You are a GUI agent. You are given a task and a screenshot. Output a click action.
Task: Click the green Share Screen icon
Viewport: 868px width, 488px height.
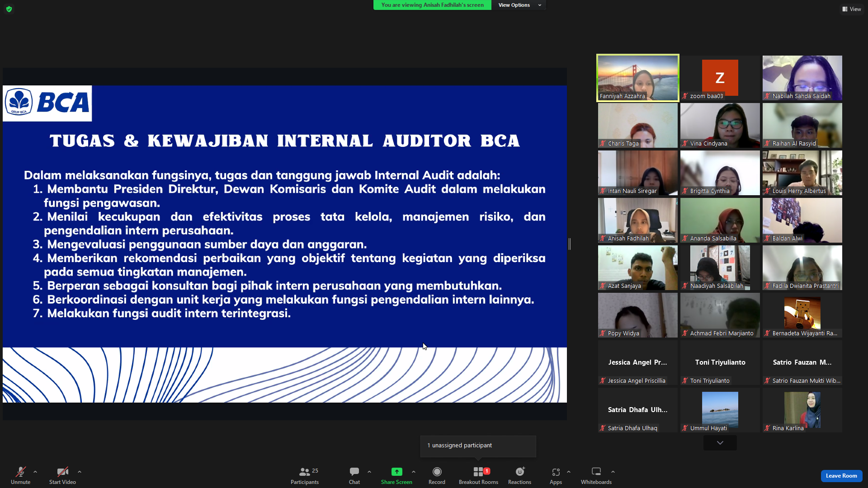pos(396,472)
